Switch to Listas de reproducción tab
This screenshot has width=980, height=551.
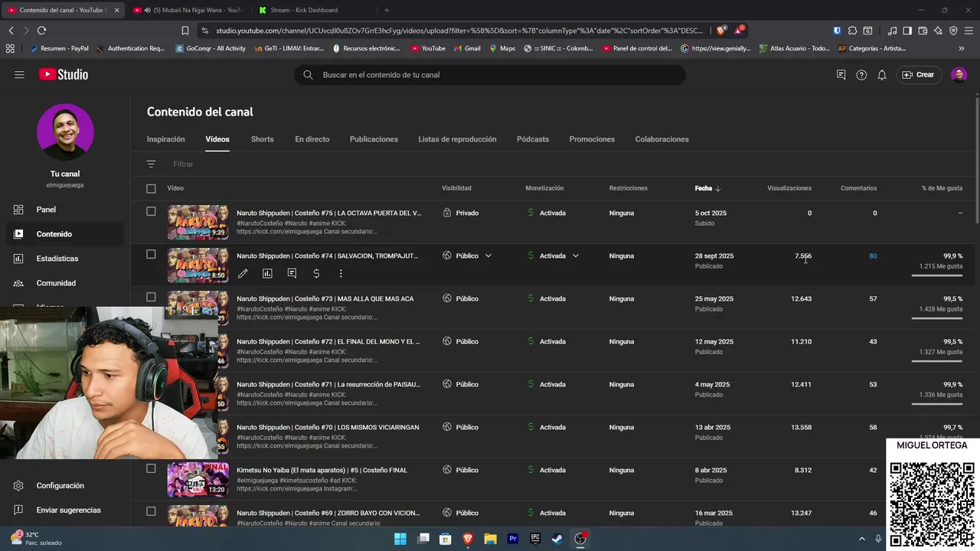pyautogui.click(x=457, y=139)
